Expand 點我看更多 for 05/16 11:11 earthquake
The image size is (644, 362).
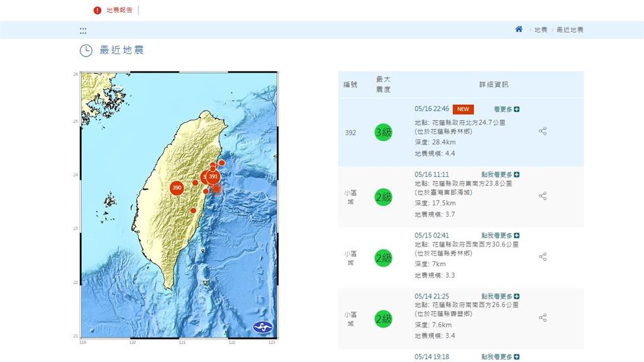click(x=500, y=175)
